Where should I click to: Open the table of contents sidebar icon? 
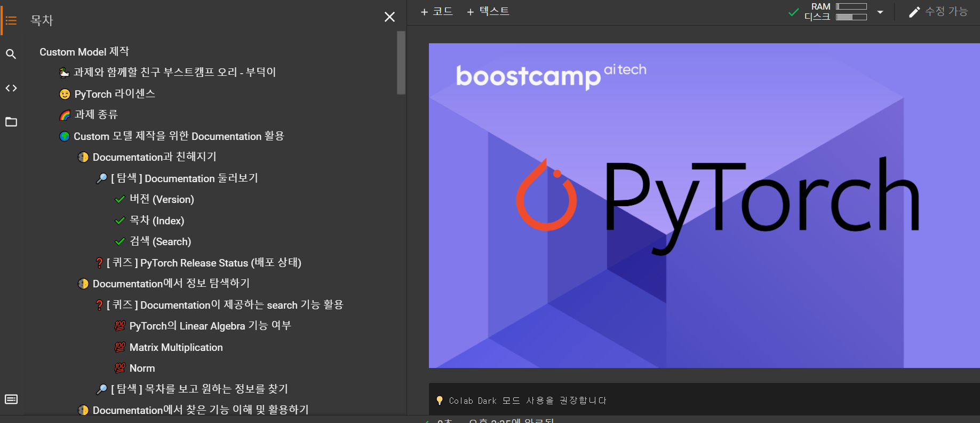point(11,21)
